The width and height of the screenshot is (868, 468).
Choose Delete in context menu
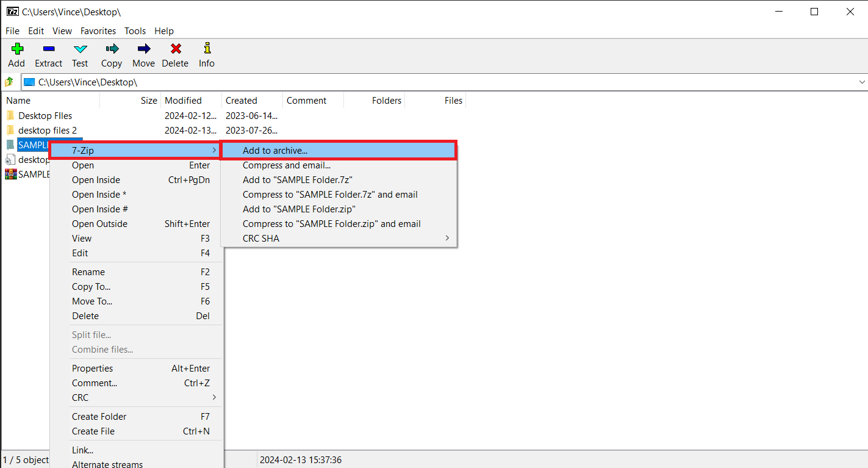point(137,316)
